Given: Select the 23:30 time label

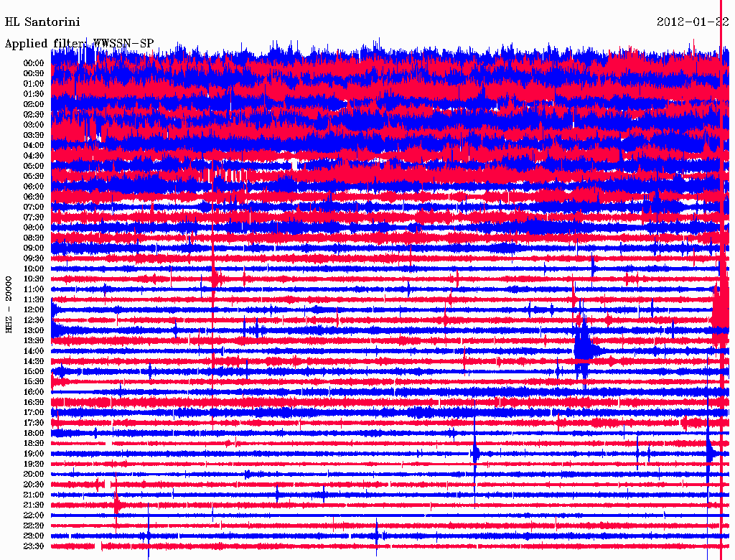Looking at the screenshot, I should click(x=34, y=546).
